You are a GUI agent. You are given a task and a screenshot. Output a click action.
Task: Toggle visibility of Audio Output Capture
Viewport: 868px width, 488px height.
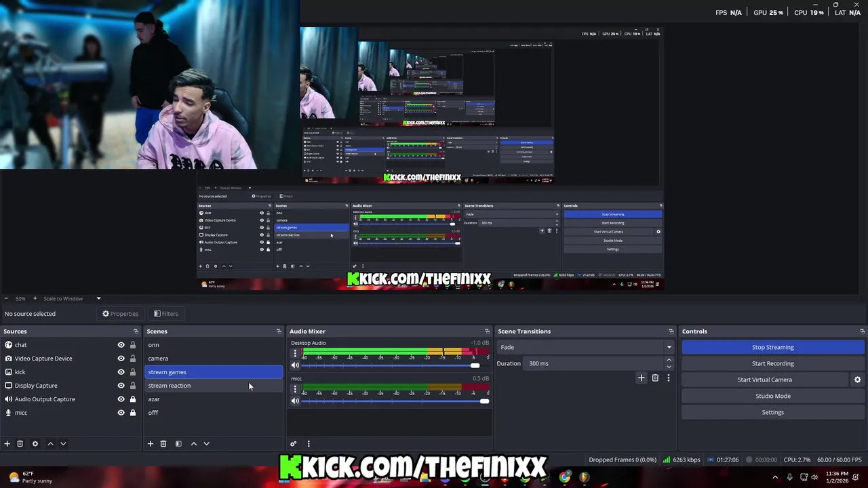click(121, 399)
